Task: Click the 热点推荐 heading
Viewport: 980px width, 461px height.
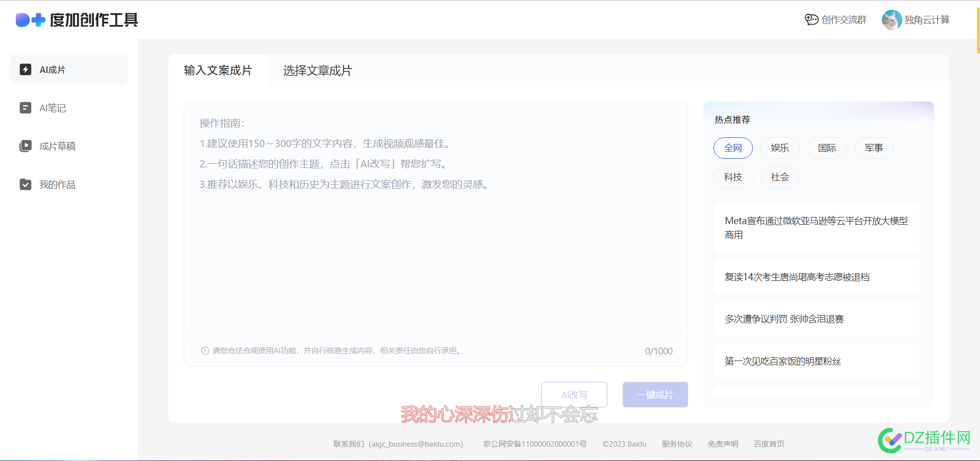Action: point(732,119)
